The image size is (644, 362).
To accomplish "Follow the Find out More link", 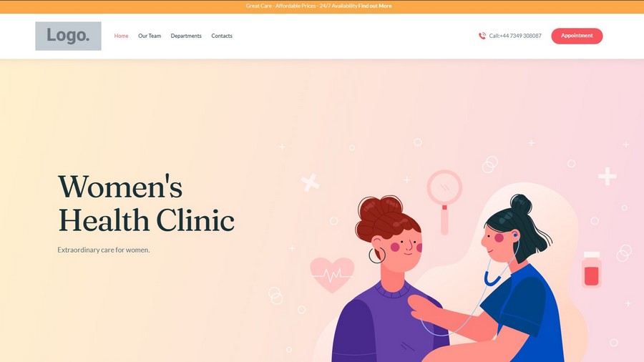I will (374, 6).
